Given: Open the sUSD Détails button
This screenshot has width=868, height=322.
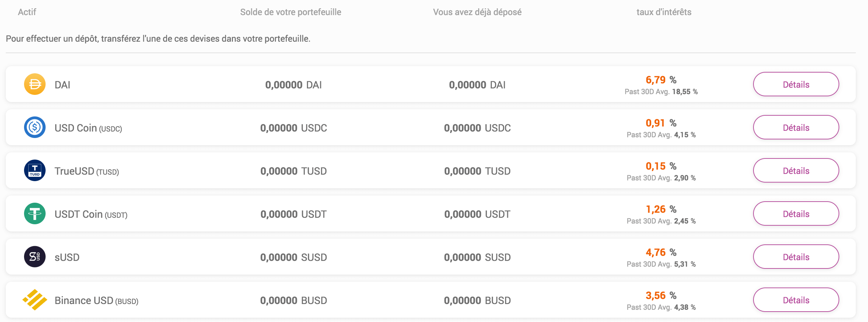Looking at the screenshot, I should (x=795, y=257).
